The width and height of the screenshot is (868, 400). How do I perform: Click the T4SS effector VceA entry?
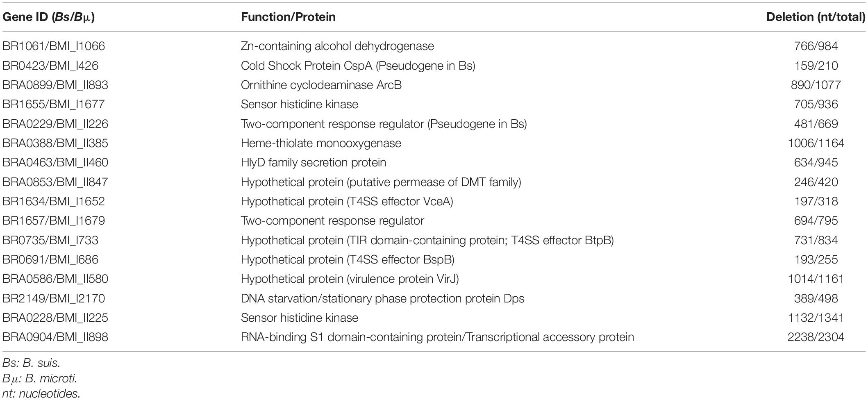coord(347,201)
